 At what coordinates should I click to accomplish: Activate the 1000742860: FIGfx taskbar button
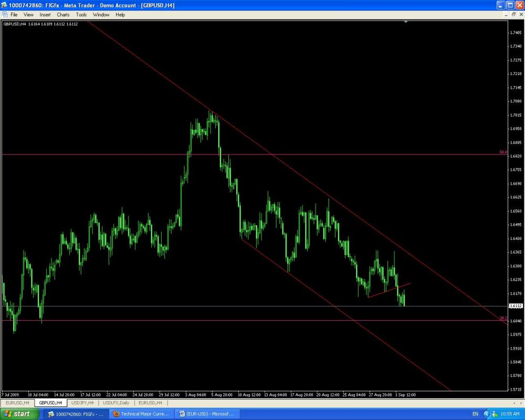click(x=76, y=414)
